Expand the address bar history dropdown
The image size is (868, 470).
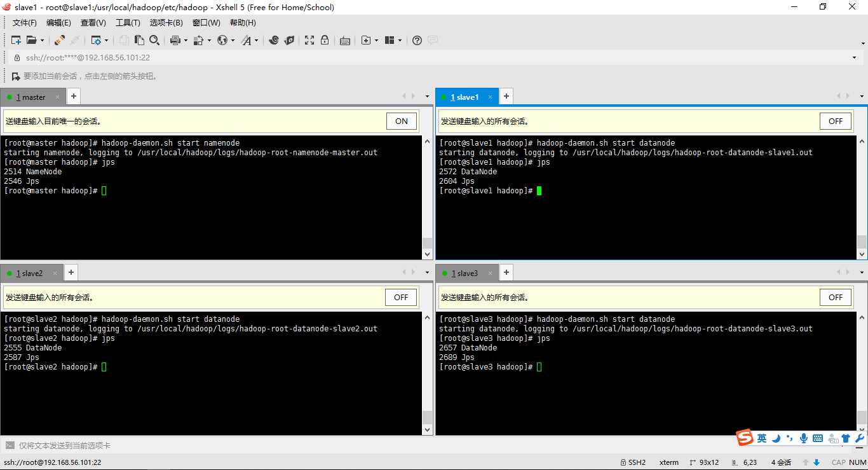click(x=854, y=58)
